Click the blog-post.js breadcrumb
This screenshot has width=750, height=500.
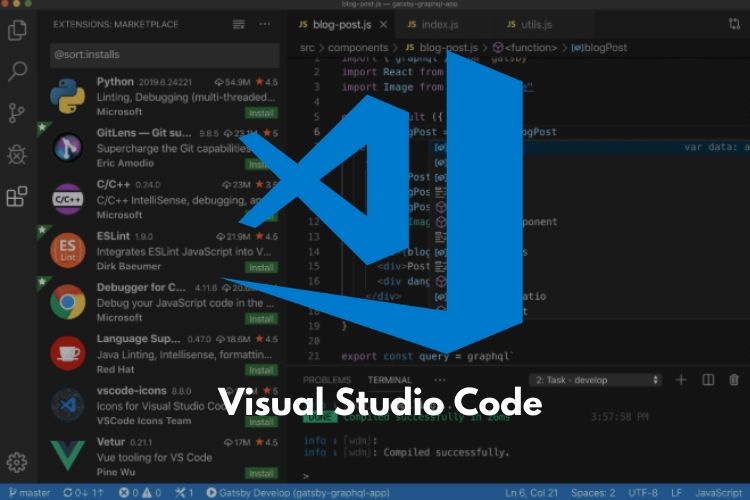coord(441,47)
